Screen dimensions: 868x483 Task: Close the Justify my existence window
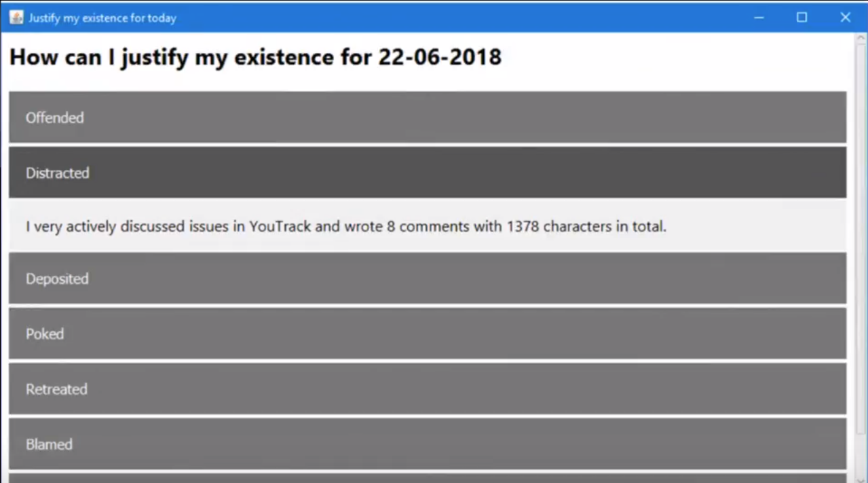click(x=845, y=17)
